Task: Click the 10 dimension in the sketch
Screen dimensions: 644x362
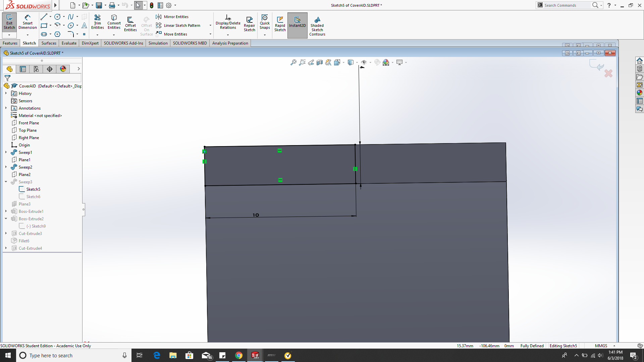Action: pyautogui.click(x=256, y=215)
